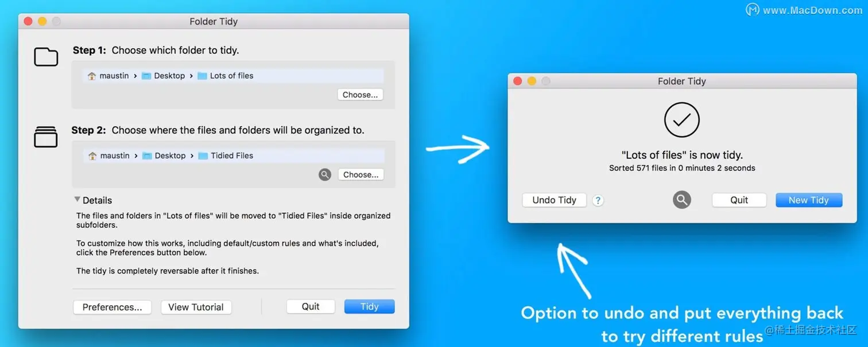Click the checkmark circle icon in results window
868x347 pixels.
pos(682,120)
